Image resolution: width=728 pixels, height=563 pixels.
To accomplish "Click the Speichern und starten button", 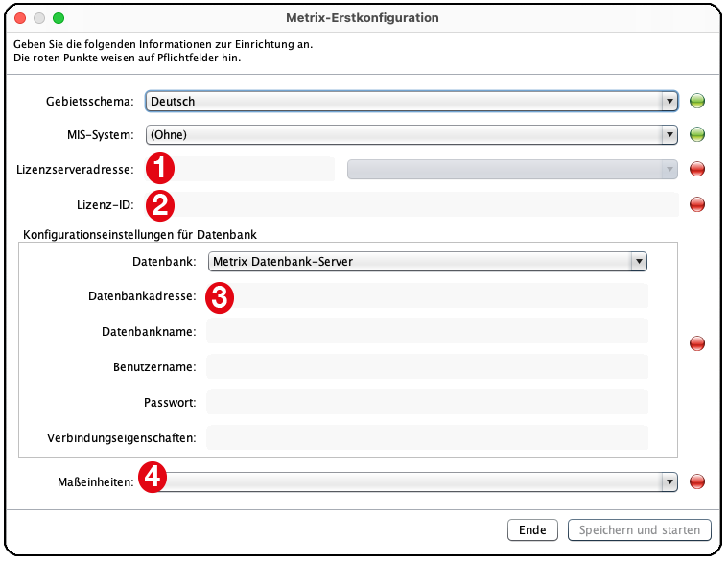I will point(639,530).
